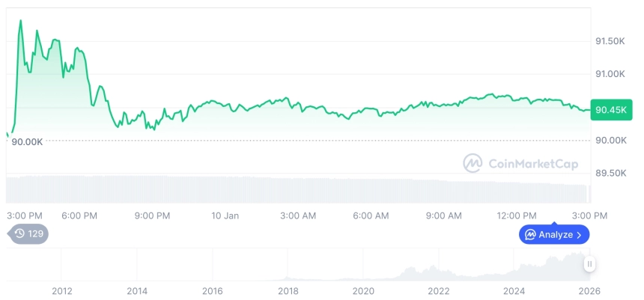Click the 90.00K baseline price label

(27, 141)
